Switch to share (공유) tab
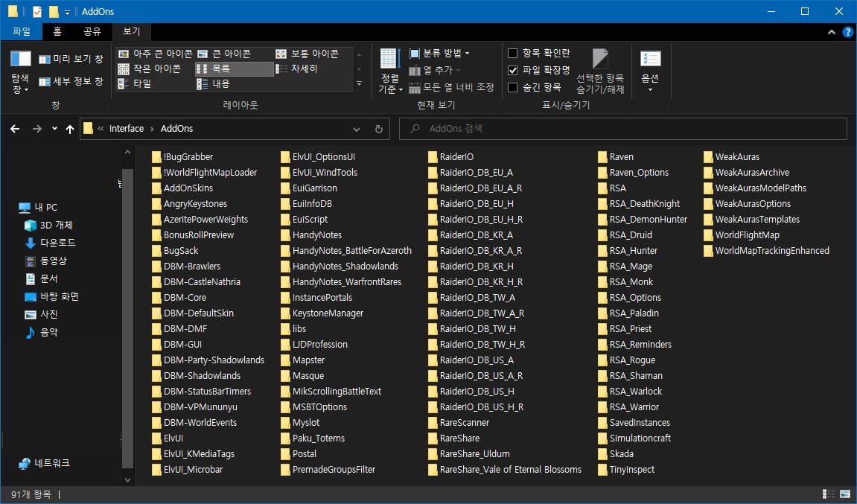This screenshot has height=504, width=857. pyautogui.click(x=92, y=31)
